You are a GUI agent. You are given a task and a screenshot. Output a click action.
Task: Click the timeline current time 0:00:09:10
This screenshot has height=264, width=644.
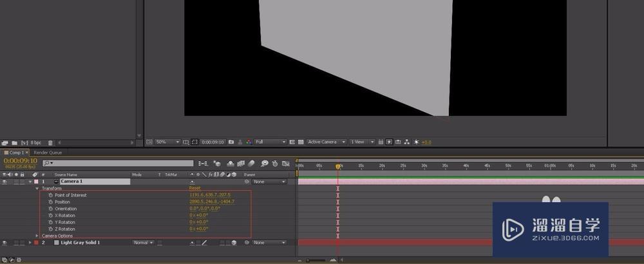point(20,161)
